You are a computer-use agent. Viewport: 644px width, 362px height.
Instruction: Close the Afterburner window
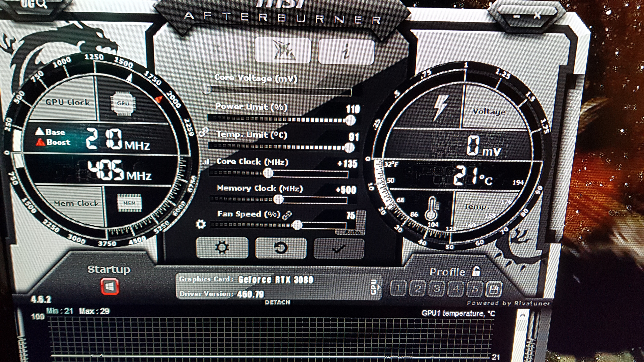click(537, 15)
